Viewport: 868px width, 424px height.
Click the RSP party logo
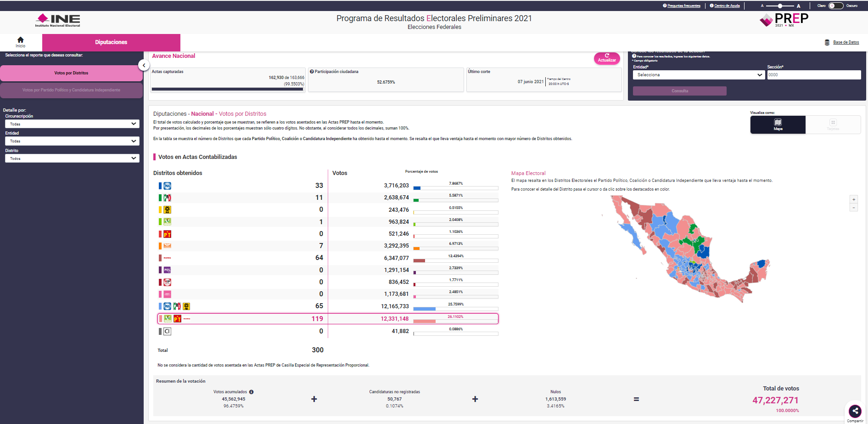click(168, 282)
